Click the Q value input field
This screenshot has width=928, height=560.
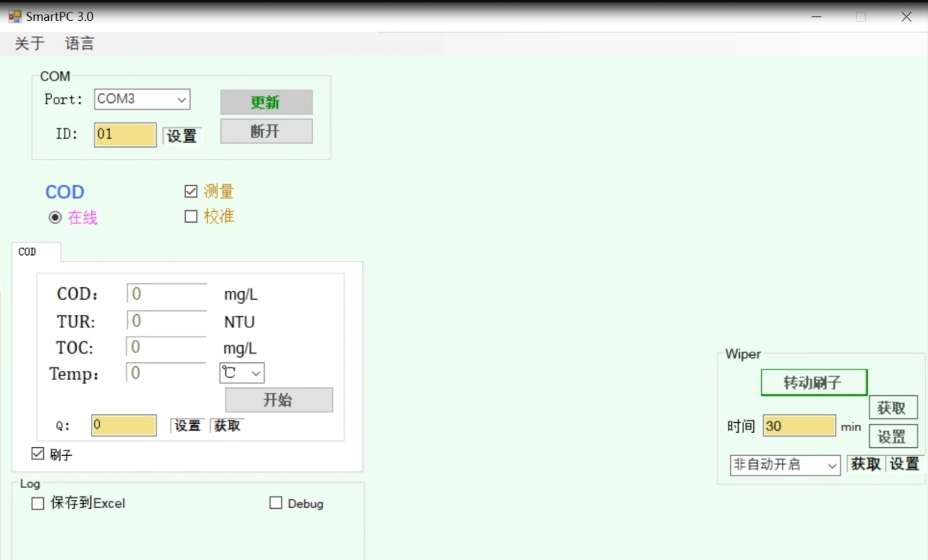pyautogui.click(x=123, y=425)
